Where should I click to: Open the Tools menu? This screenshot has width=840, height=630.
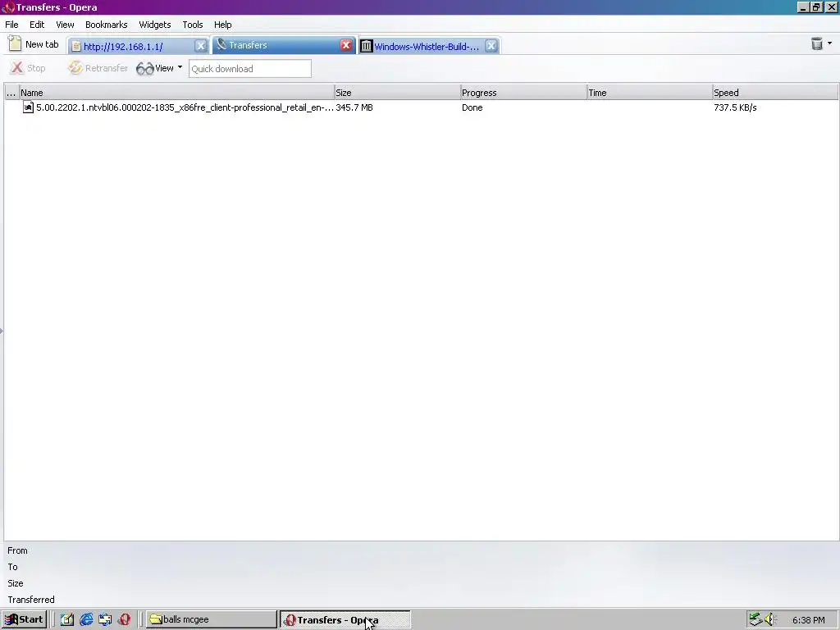click(192, 25)
